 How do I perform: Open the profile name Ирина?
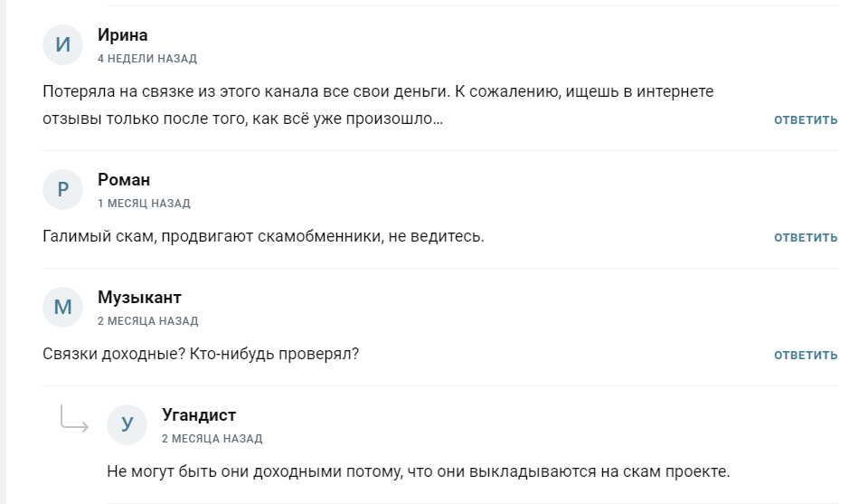tap(122, 35)
